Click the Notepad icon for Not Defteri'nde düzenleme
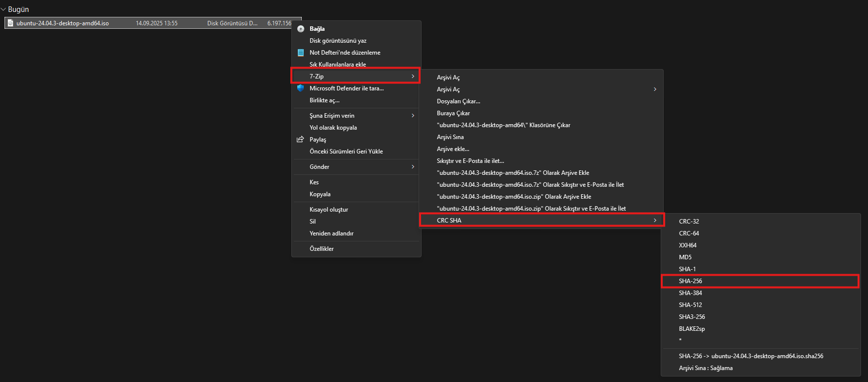This screenshot has width=868, height=382. coord(301,53)
